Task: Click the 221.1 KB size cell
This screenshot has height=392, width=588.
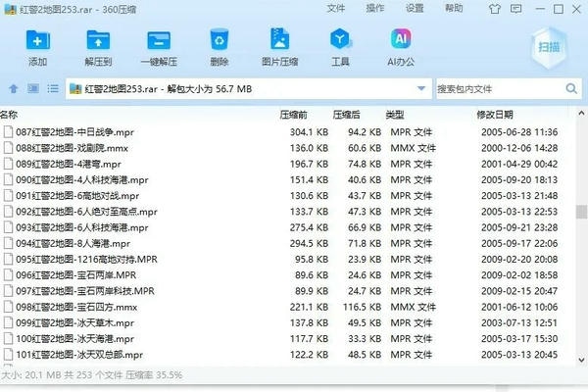Action: pos(309,307)
